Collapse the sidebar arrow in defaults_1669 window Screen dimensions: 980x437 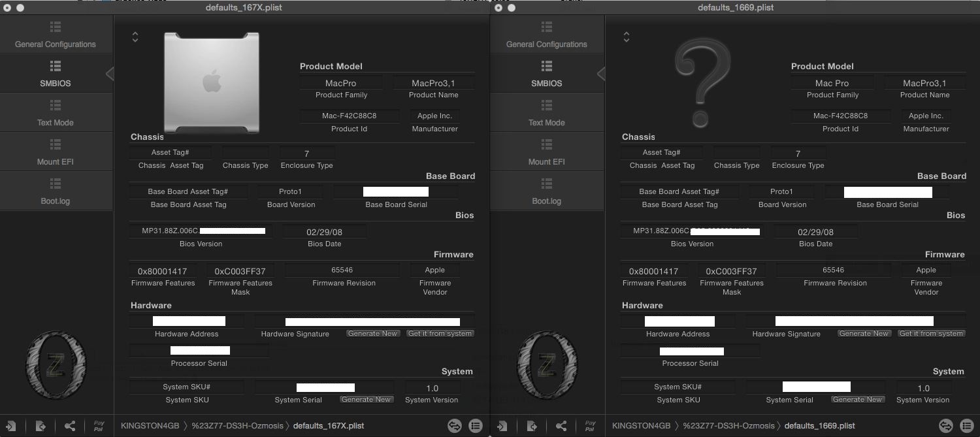click(x=601, y=74)
